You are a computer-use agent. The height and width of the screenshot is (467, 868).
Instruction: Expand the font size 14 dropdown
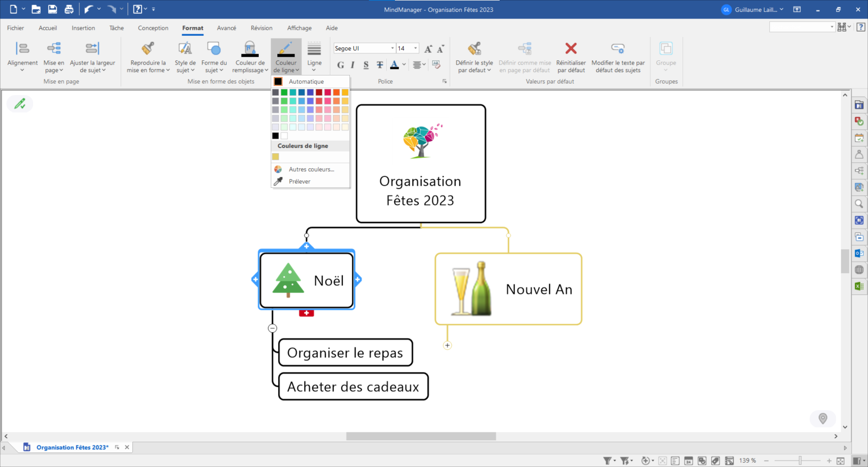click(x=416, y=48)
